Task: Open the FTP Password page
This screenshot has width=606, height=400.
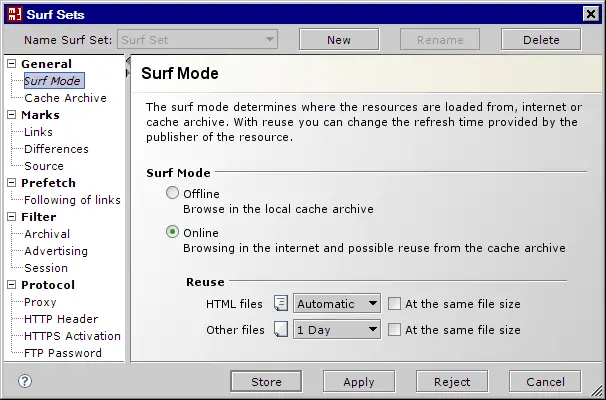Action: (x=63, y=353)
